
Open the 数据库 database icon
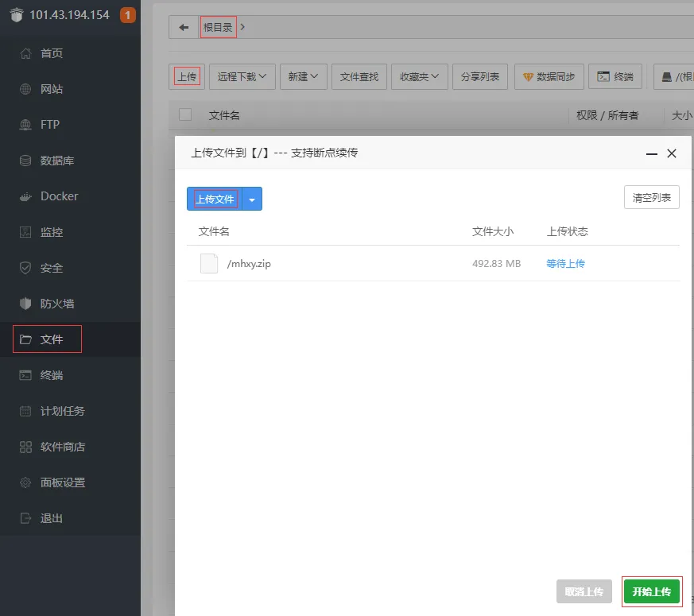[x=25, y=161]
